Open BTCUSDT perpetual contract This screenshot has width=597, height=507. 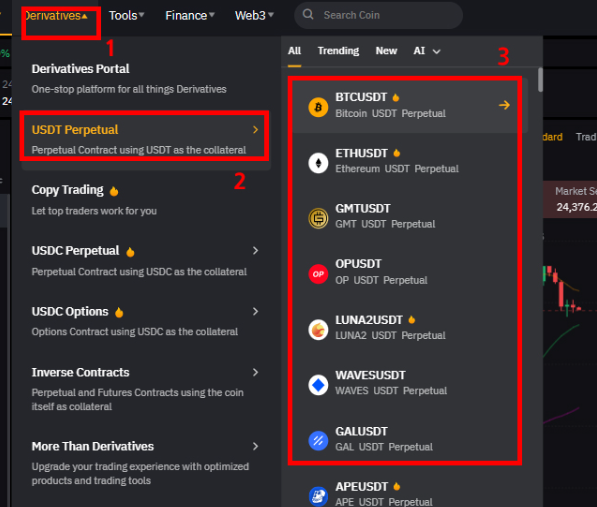point(410,105)
